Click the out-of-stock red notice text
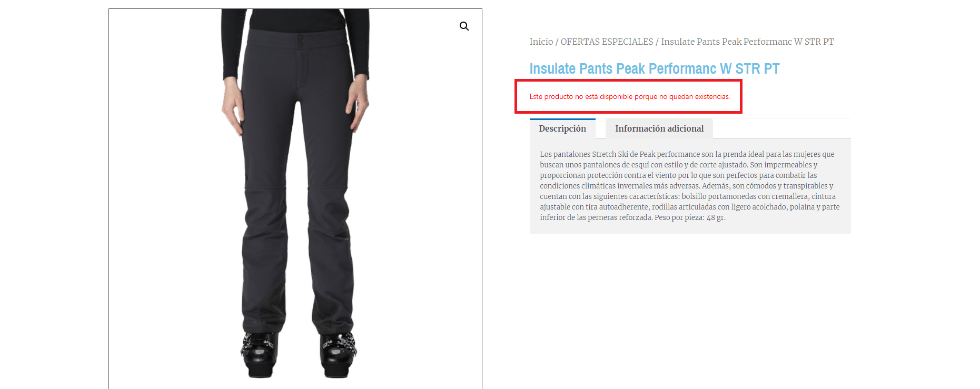 click(629, 96)
